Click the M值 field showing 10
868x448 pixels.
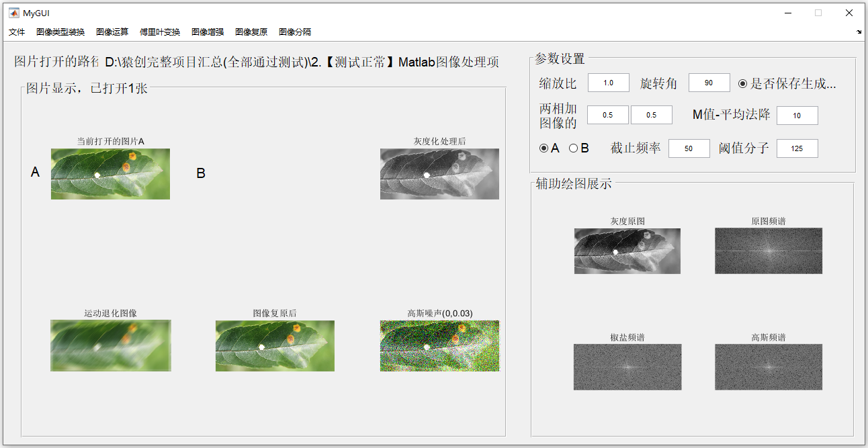(797, 116)
